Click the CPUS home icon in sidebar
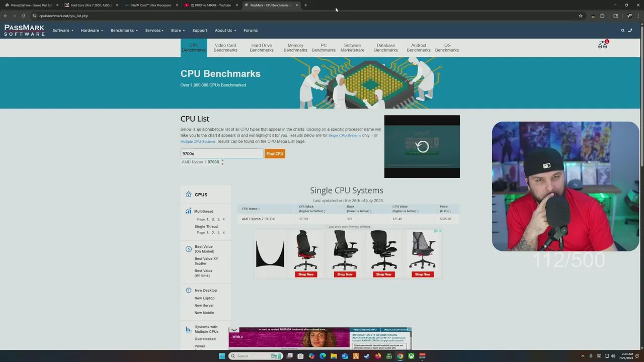Image resolution: width=644 pixels, height=362 pixels. pyautogui.click(x=189, y=194)
